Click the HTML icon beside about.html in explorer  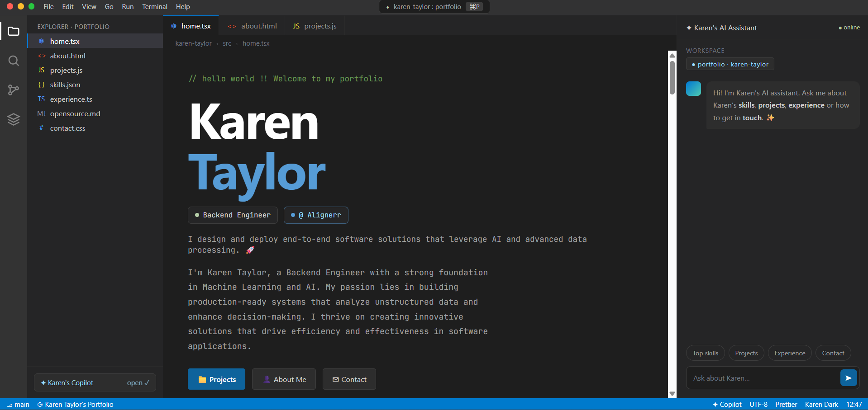pyautogui.click(x=42, y=56)
